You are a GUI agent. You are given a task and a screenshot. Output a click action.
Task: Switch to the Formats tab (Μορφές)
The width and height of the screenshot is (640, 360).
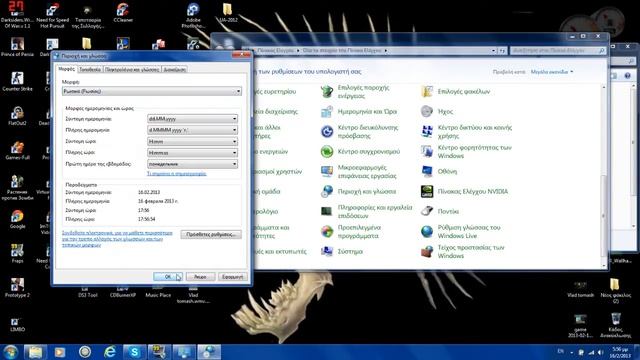pyautogui.click(x=66, y=69)
